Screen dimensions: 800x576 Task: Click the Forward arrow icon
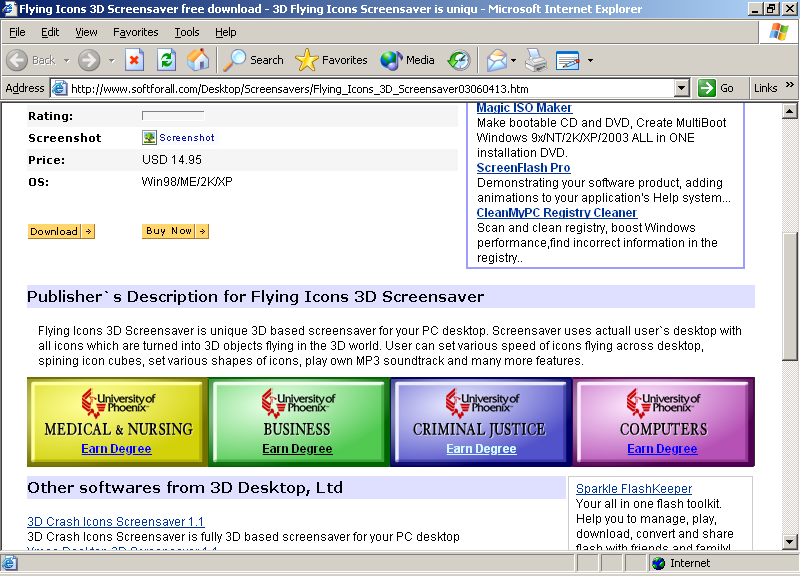(x=89, y=60)
